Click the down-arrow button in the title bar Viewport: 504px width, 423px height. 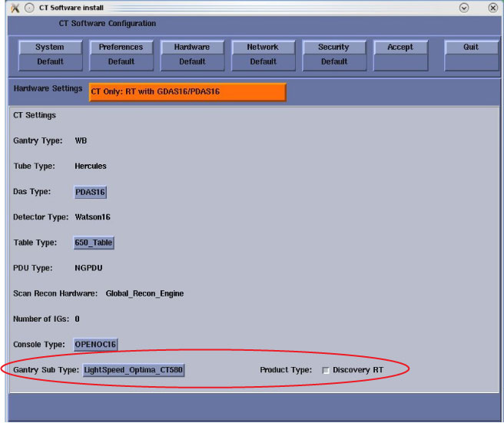pyautogui.click(x=464, y=8)
